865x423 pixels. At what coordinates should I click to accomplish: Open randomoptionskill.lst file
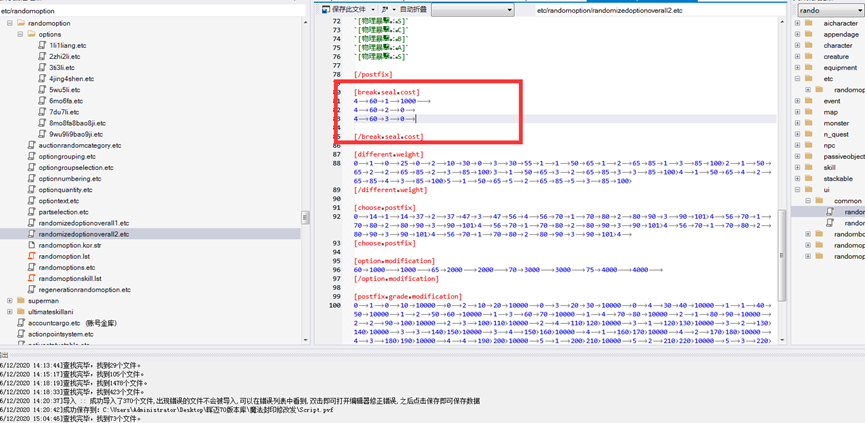pos(69,278)
